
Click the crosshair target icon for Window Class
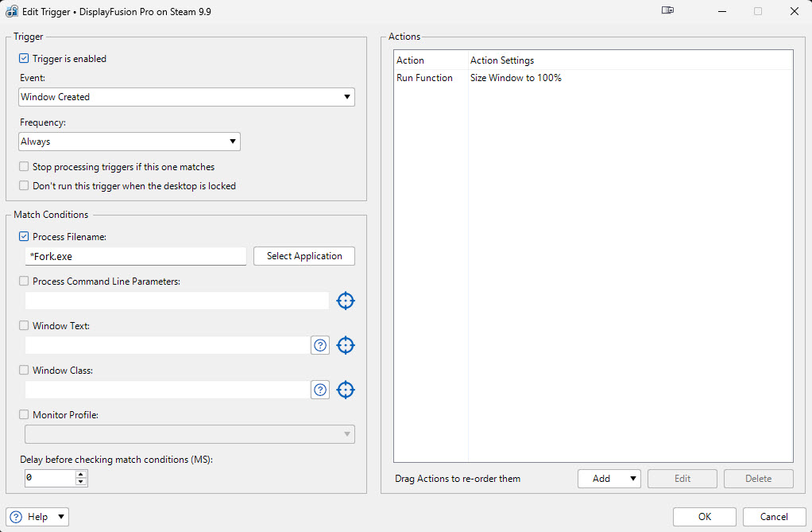tap(345, 390)
